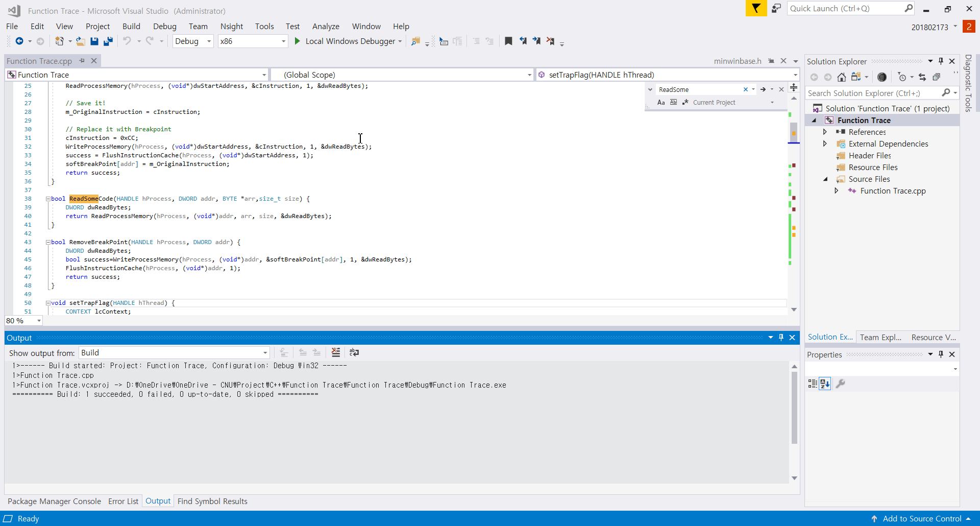Clear all text in the Output window

tap(335, 352)
